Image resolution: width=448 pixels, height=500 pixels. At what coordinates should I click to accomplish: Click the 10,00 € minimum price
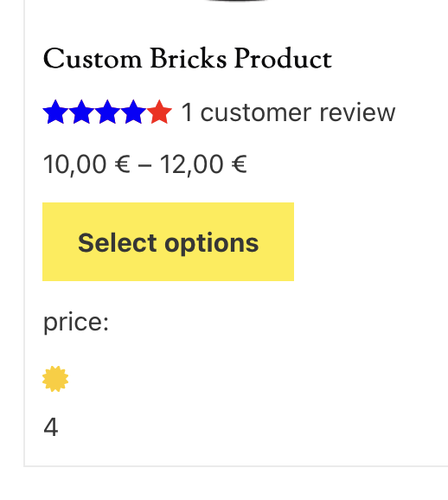coord(86,164)
